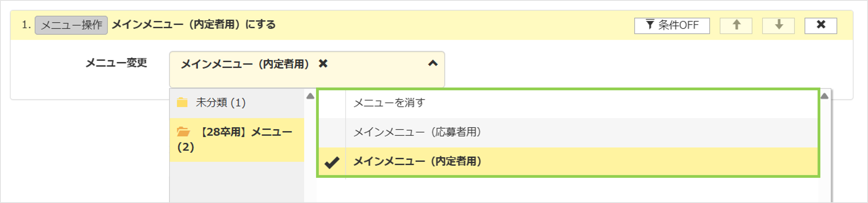868x203 pixels.
Task: Clear selected menu via small X
Action: click(x=323, y=63)
